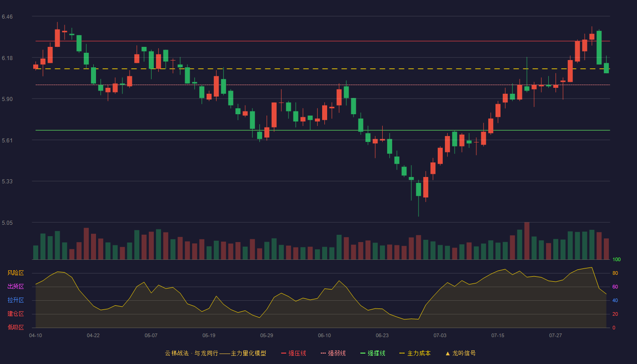Click the 风险区 zone label

click(x=15, y=273)
